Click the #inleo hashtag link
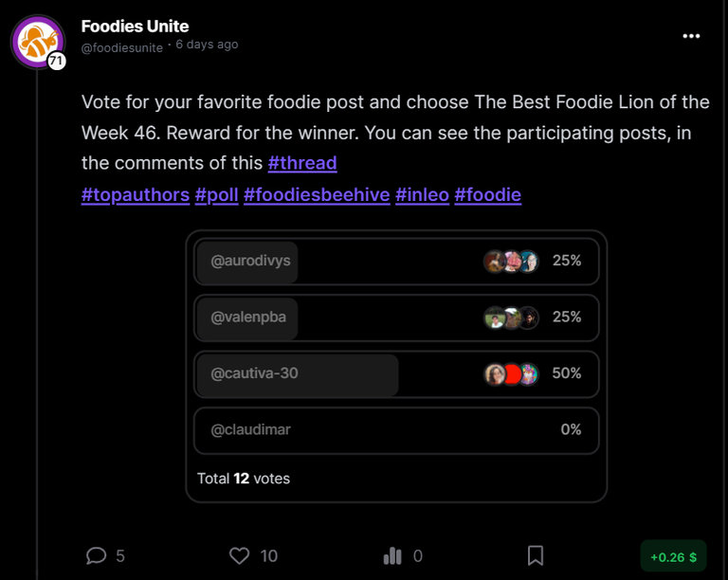This screenshot has width=728, height=580. pos(422,195)
